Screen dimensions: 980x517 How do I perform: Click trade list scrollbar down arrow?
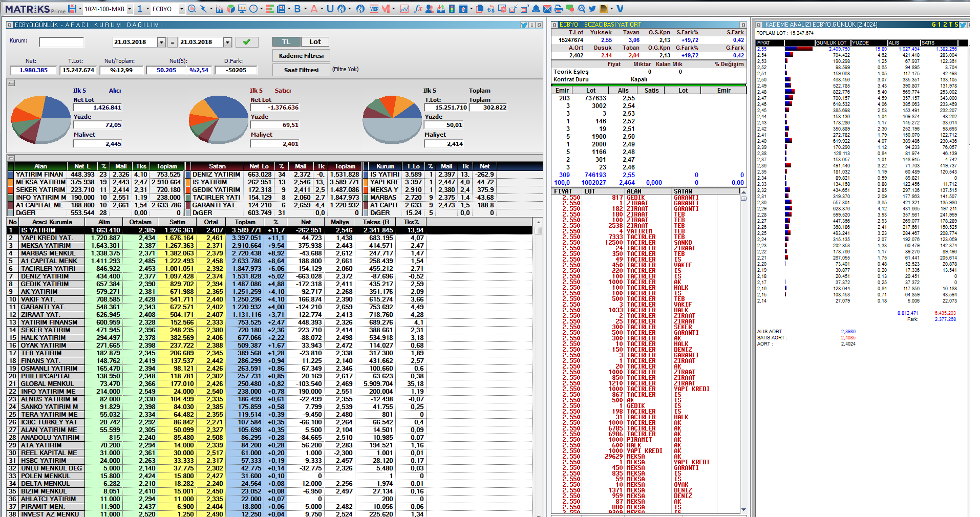743,509
